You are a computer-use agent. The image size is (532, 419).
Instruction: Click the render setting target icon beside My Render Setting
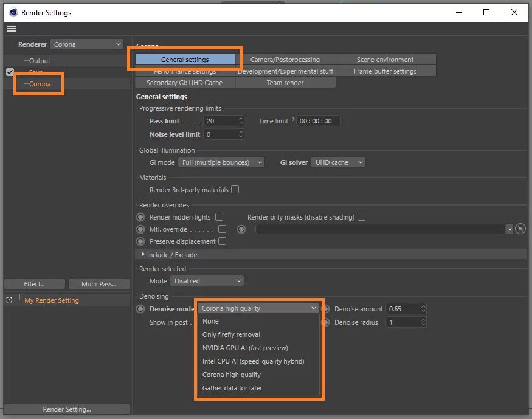click(x=9, y=300)
